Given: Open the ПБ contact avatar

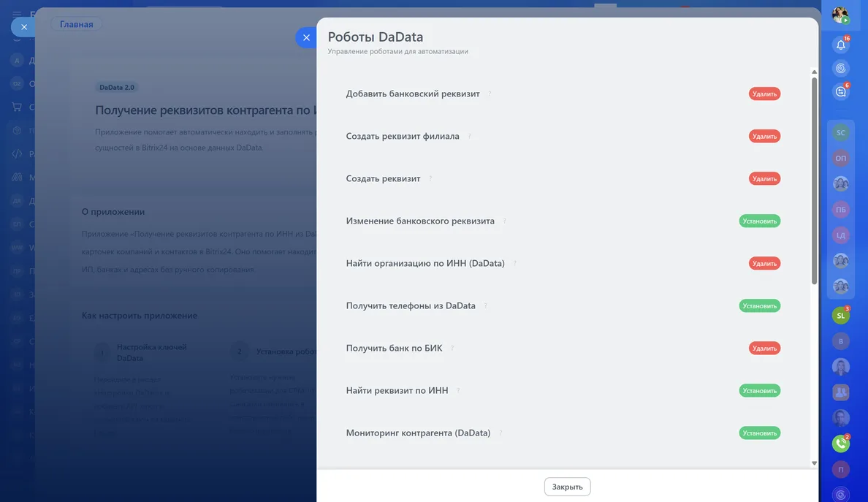Looking at the screenshot, I should pyautogui.click(x=841, y=210).
